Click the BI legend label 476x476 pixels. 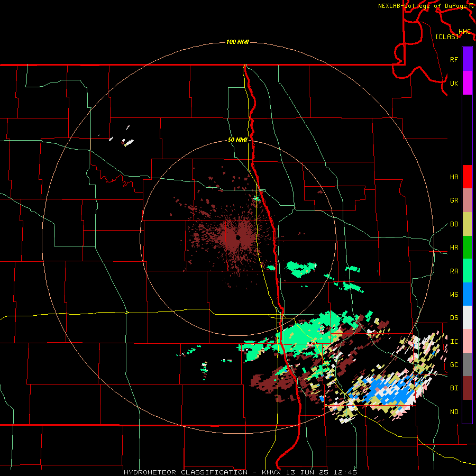[x=454, y=388]
